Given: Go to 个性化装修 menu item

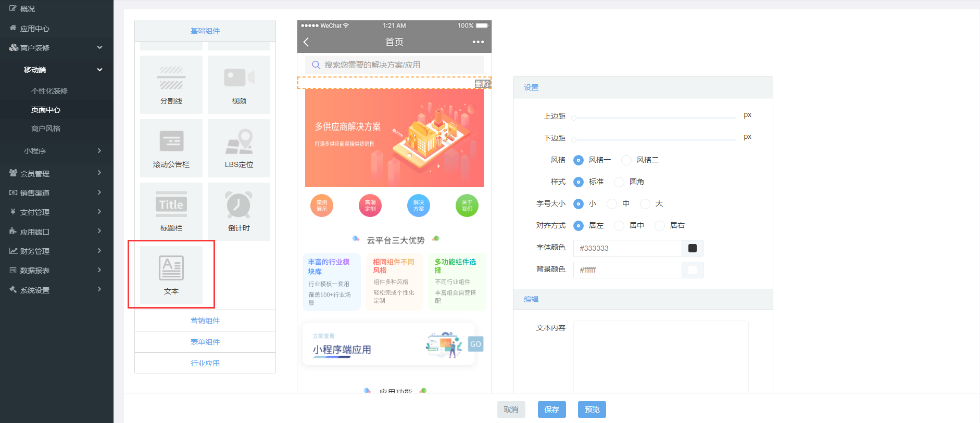Looking at the screenshot, I should [x=49, y=91].
